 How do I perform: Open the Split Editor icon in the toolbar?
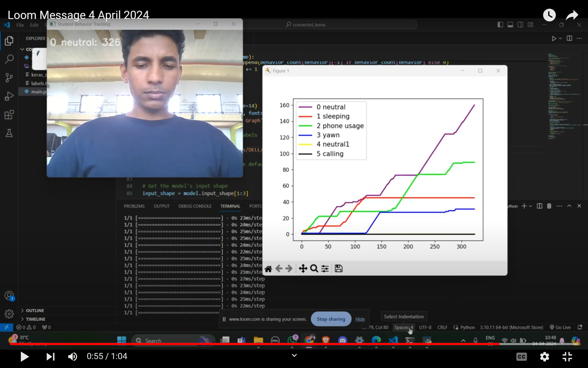pyautogui.click(x=569, y=38)
